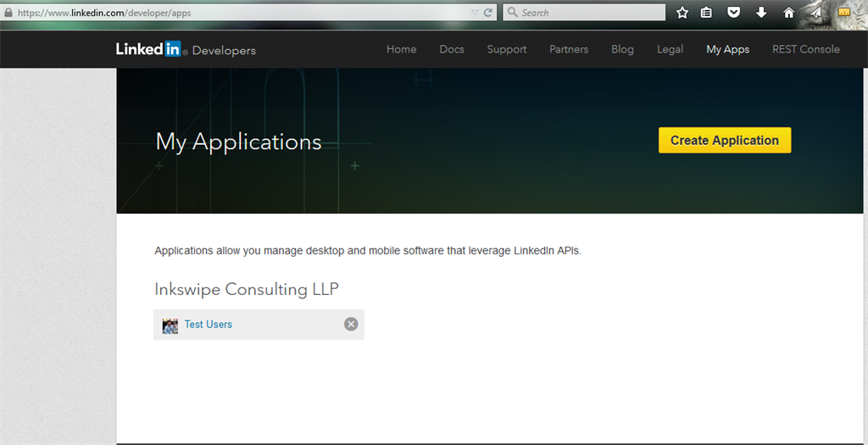
Task: Bookmark this page with the star icon
Action: [682, 13]
